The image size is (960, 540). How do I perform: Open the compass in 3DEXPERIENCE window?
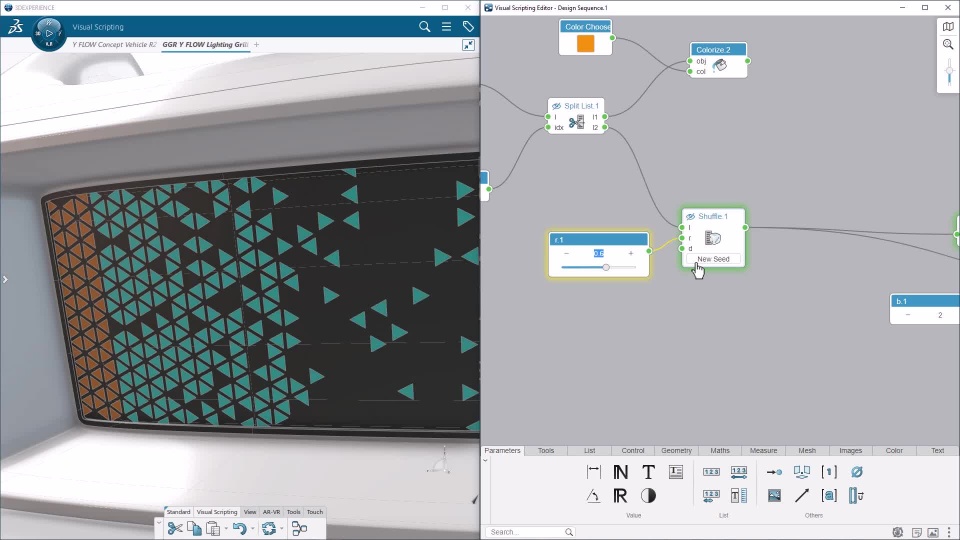pos(48,33)
